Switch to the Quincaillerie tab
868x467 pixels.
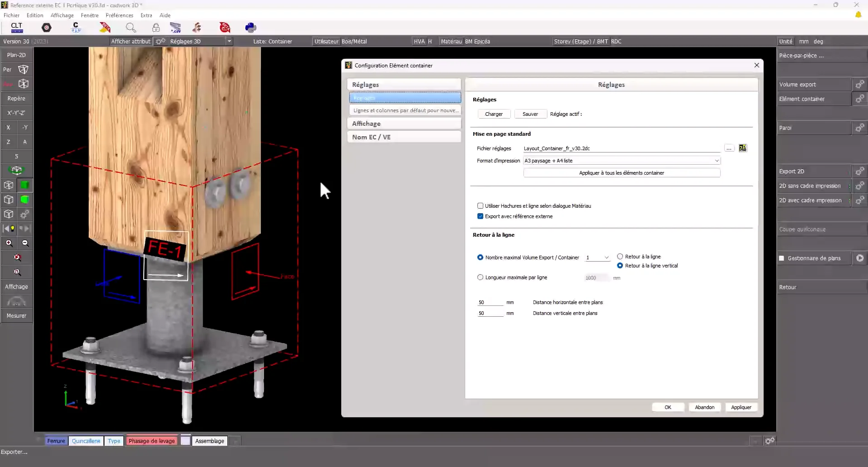click(86, 441)
